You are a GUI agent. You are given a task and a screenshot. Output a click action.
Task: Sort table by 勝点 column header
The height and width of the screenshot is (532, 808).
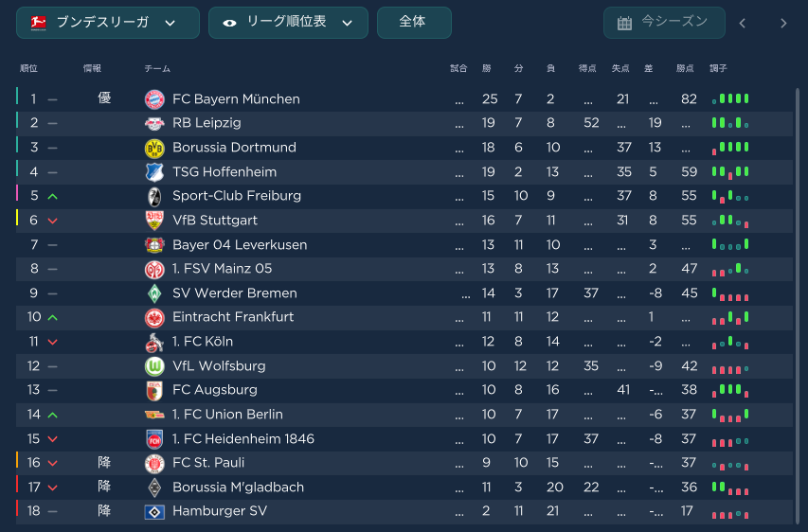(x=685, y=68)
